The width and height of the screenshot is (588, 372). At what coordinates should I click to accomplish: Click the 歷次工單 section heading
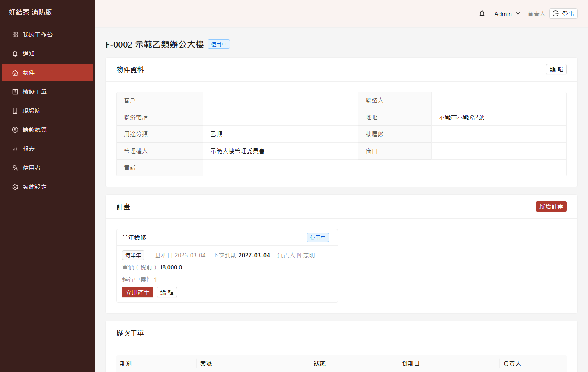click(130, 333)
